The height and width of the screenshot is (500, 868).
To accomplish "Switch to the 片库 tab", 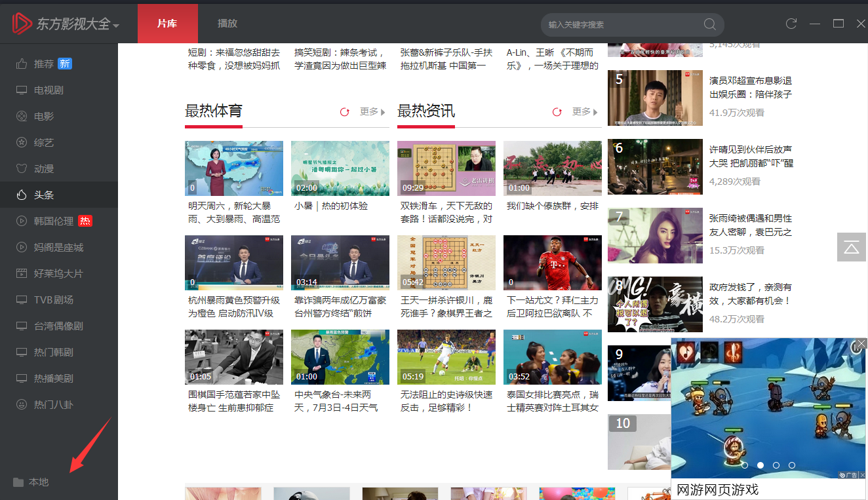I will (167, 24).
